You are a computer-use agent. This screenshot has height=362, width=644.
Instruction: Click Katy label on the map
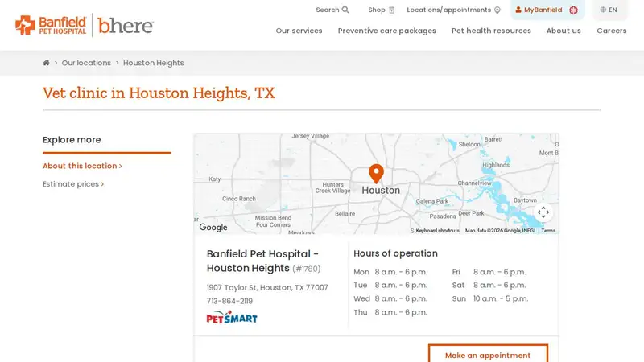click(x=215, y=179)
